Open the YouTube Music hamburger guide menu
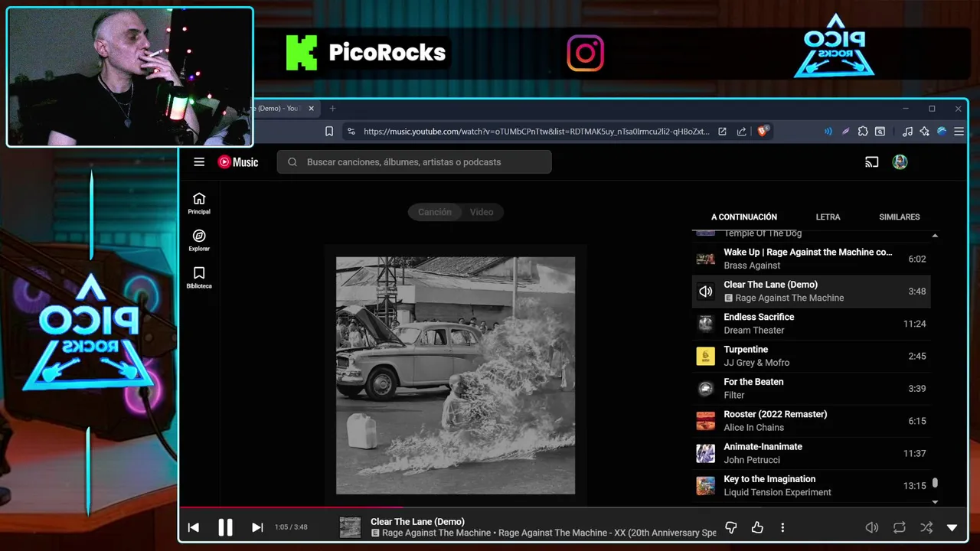Image resolution: width=980 pixels, height=551 pixels. coord(199,161)
